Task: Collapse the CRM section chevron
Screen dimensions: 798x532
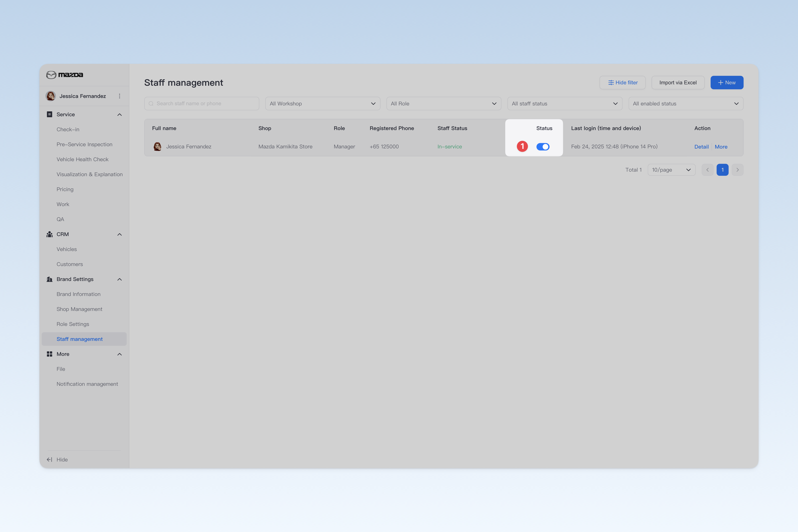Action: (119, 234)
